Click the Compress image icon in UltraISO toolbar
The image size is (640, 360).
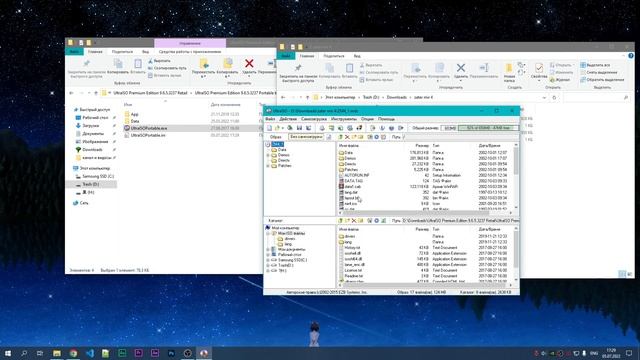click(331, 128)
